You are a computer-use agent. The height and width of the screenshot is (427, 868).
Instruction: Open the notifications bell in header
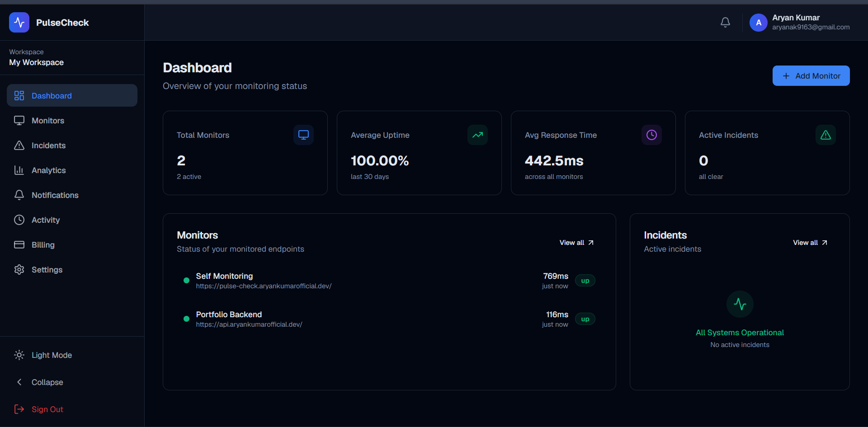[725, 22]
